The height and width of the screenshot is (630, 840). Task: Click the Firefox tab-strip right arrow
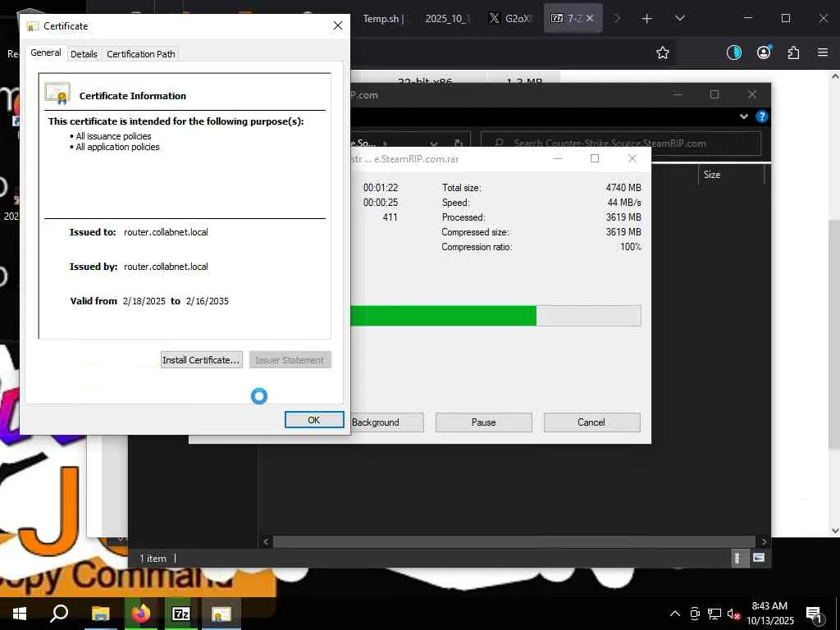click(617, 18)
